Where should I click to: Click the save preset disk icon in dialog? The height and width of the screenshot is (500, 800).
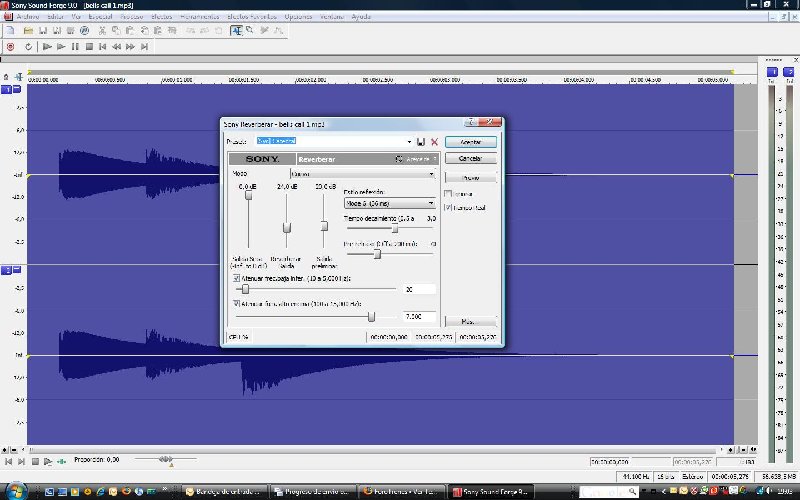pos(421,142)
